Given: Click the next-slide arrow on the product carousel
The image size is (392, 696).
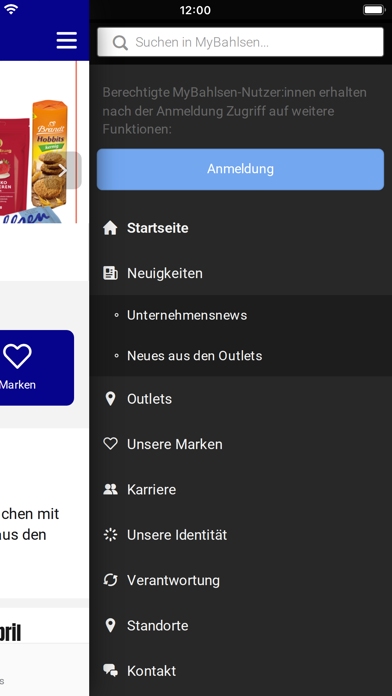Looking at the screenshot, I should [x=64, y=170].
